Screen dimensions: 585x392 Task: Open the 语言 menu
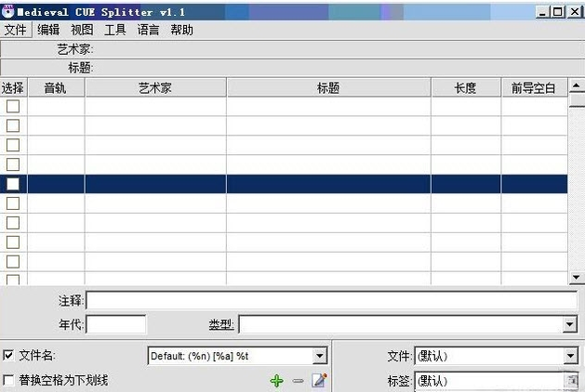[x=148, y=30]
